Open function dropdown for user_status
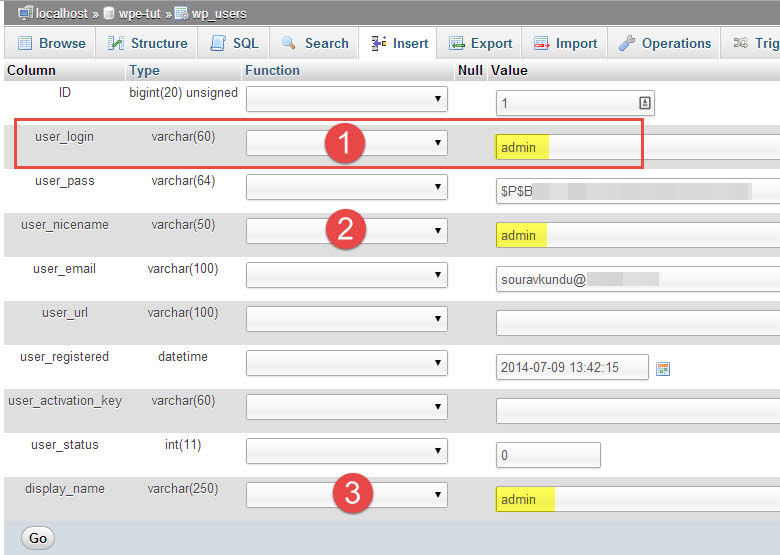780x555 pixels. click(347, 451)
